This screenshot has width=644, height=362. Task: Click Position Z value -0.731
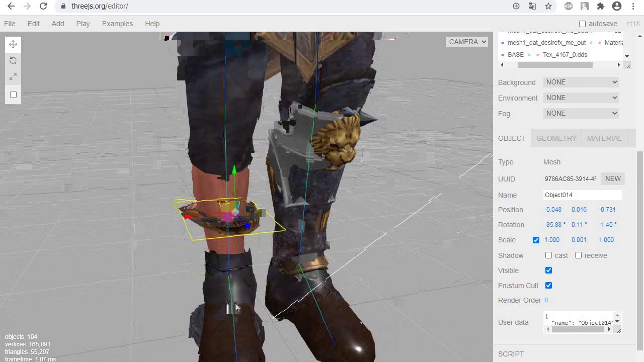607,210
